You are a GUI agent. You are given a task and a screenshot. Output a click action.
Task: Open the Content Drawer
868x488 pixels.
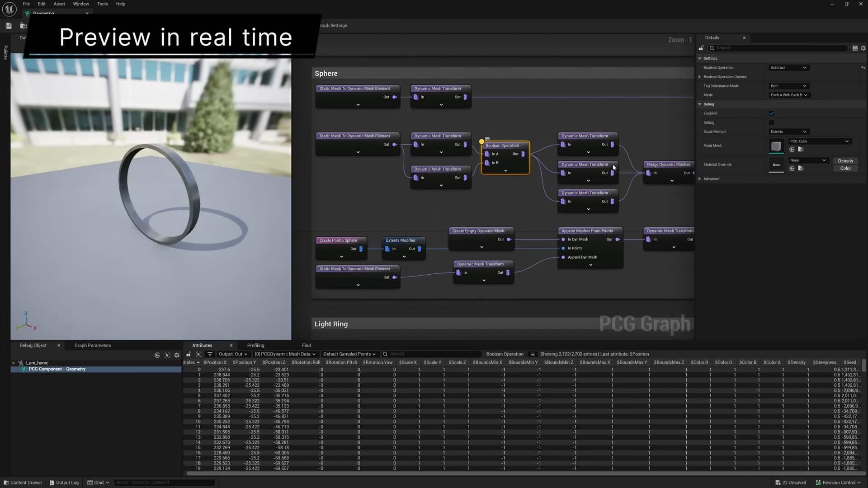pos(23,483)
